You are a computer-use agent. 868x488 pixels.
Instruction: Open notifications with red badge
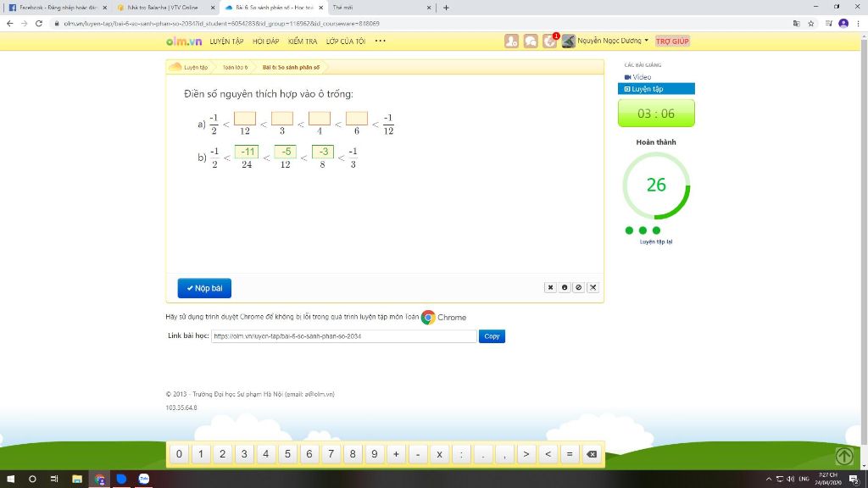(549, 41)
